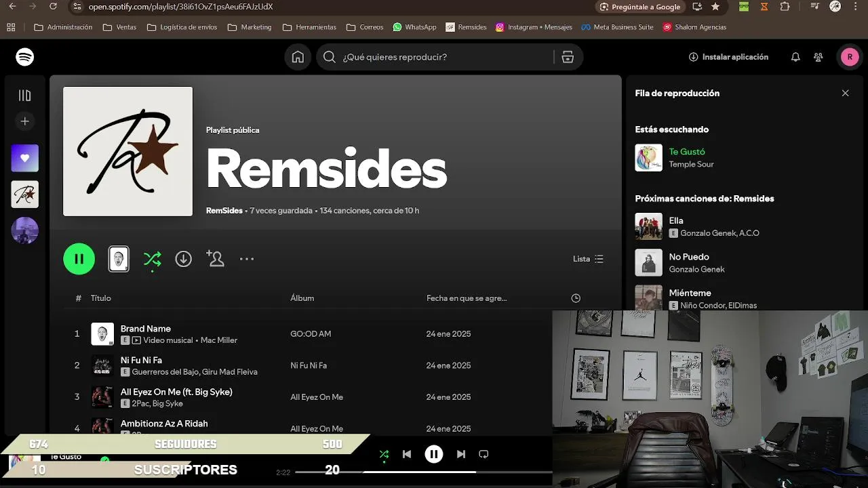The width and height of the screenshot is (868, 488).
Task: Sort by Fecha en que se agregó column
Action: point(467,298)
